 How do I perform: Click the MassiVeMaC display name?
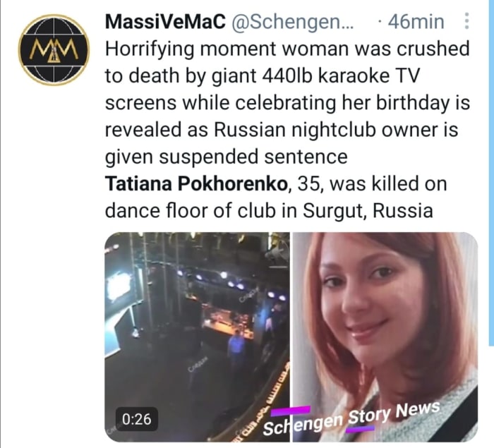coord(165,22)
